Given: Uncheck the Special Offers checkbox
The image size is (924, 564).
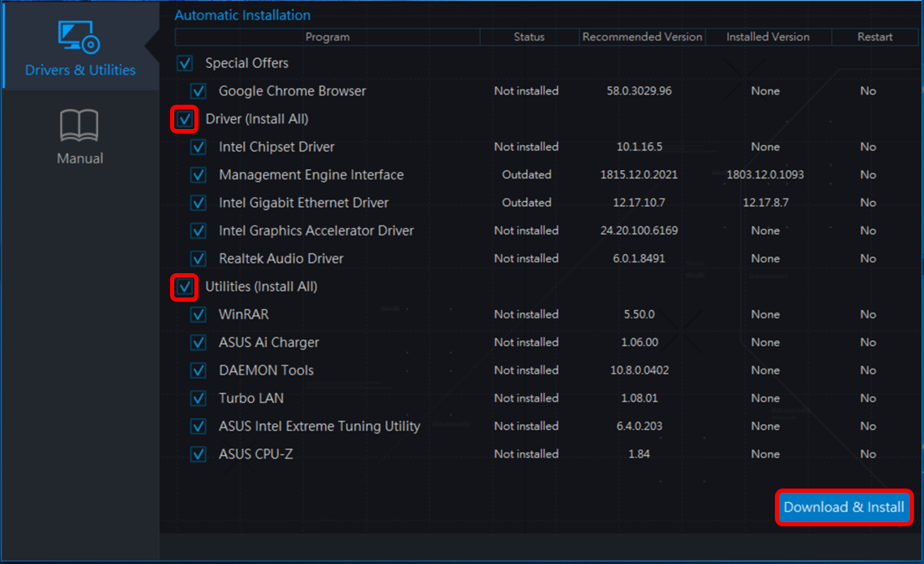Looking at the screenshot, I should (x=185, y=63).
